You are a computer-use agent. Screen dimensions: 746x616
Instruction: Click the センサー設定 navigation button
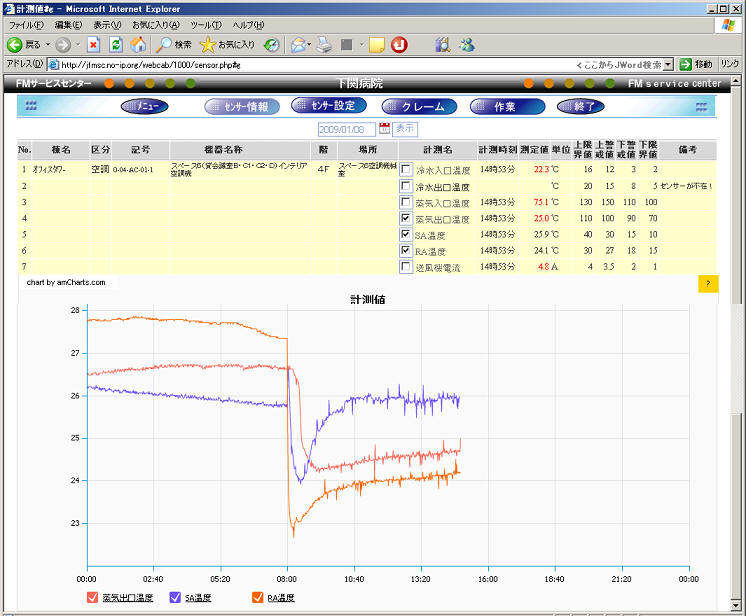pos(329,105)
